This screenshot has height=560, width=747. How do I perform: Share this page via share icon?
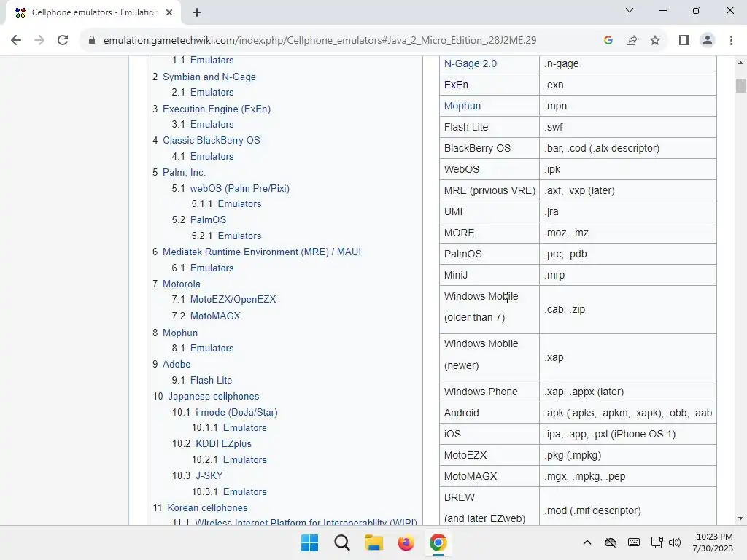coord(632,41)
